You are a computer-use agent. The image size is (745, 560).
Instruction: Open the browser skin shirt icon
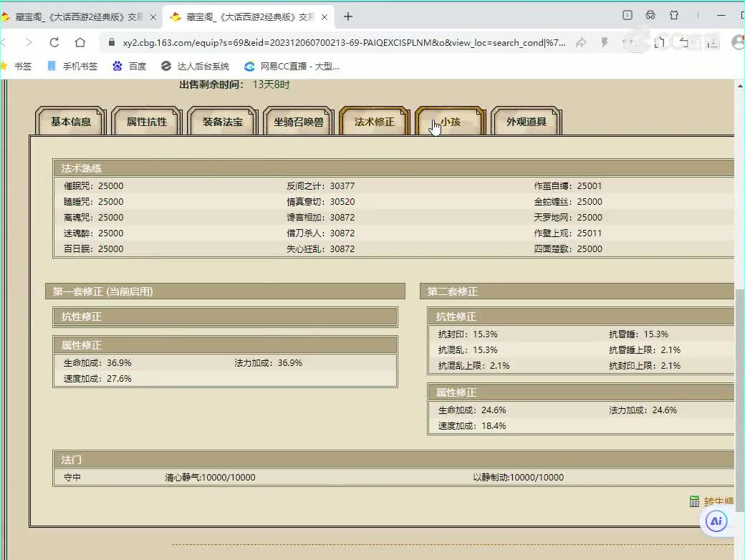(x=674, y=15)
